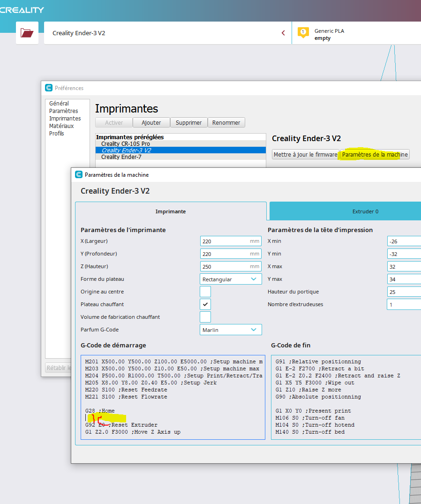Click the G1 Z2.0 F3000 Move Z line
421x504 pixels.
coord(133,432)
